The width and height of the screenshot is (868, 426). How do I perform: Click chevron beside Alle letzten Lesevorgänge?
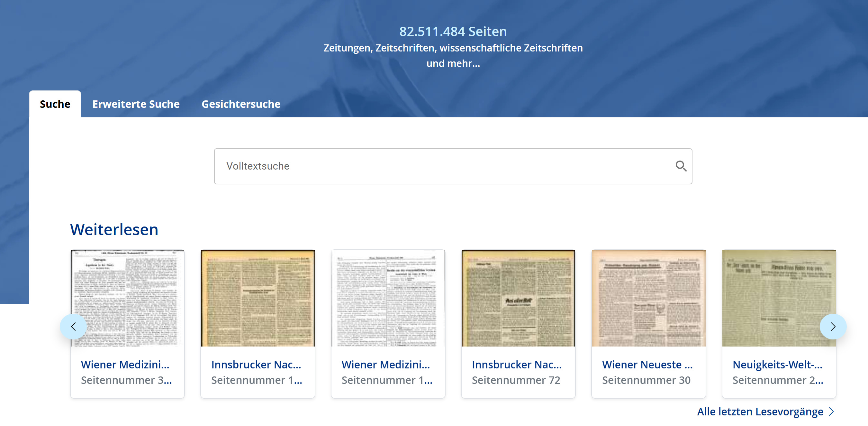831,412
